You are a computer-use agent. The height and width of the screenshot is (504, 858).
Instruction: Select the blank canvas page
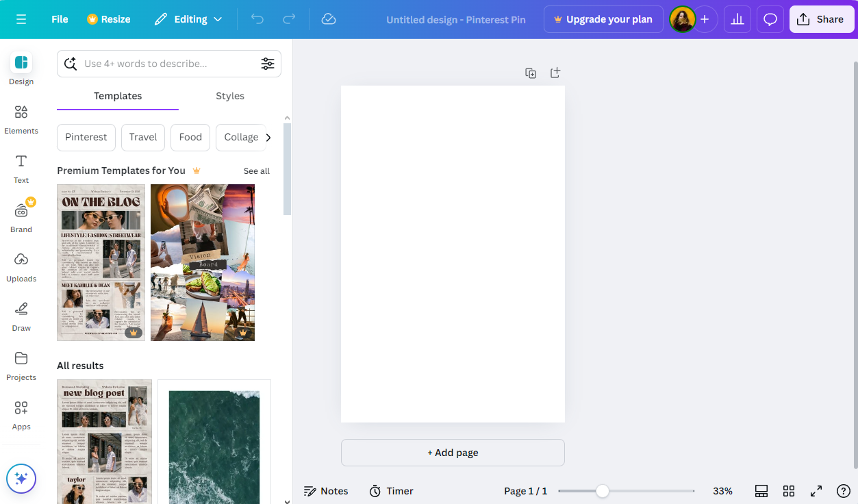click(x=453, y=254)
